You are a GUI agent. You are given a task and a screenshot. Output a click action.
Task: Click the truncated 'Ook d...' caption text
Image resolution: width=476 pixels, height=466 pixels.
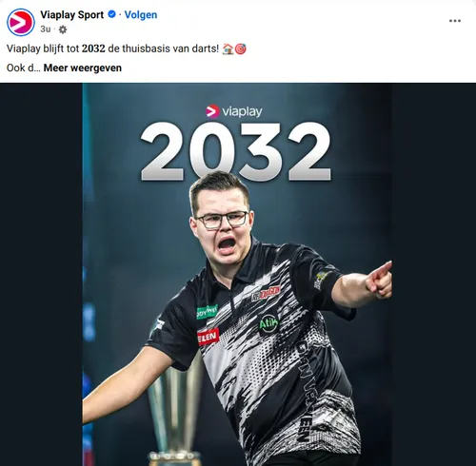[x=24, y=68]
